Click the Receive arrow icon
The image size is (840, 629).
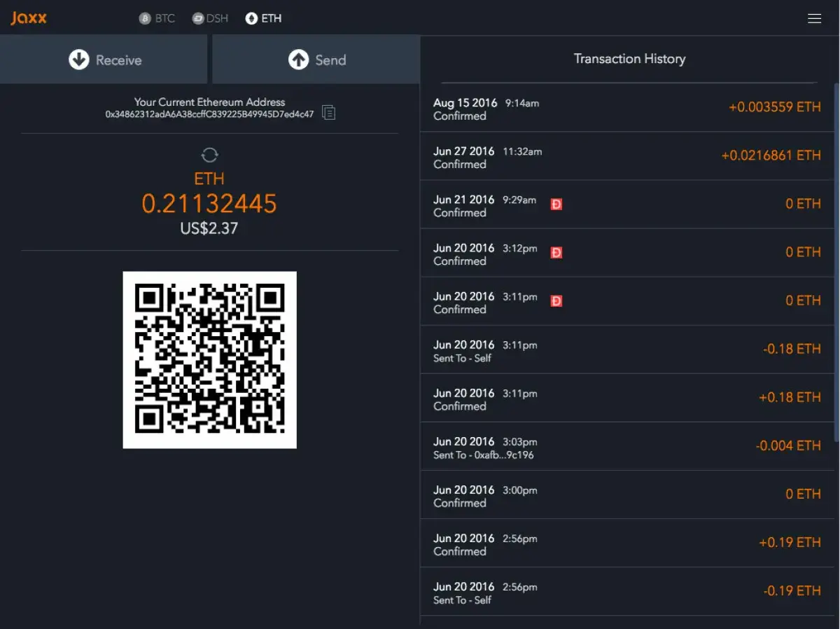tap(79, 60)
